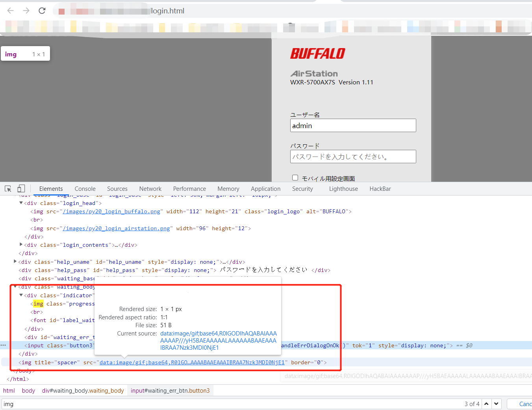The height and width of the screenshot is (410, 532).
Task: Select the input class="button3" node
Action: point(59,345)
